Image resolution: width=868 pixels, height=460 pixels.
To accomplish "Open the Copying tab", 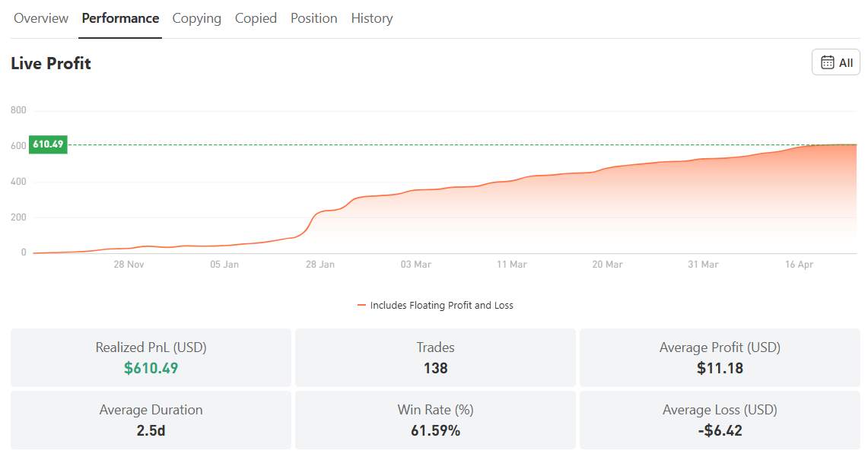I will (x=196, y=17).
